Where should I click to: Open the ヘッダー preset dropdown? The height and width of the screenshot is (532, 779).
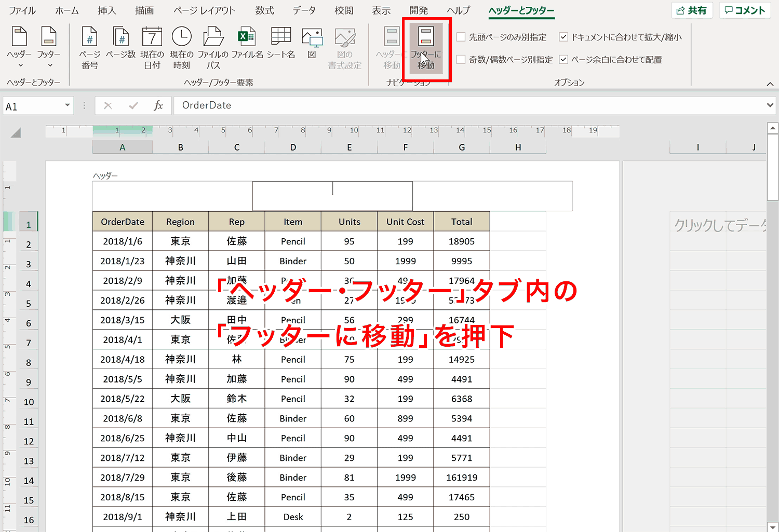20,48
